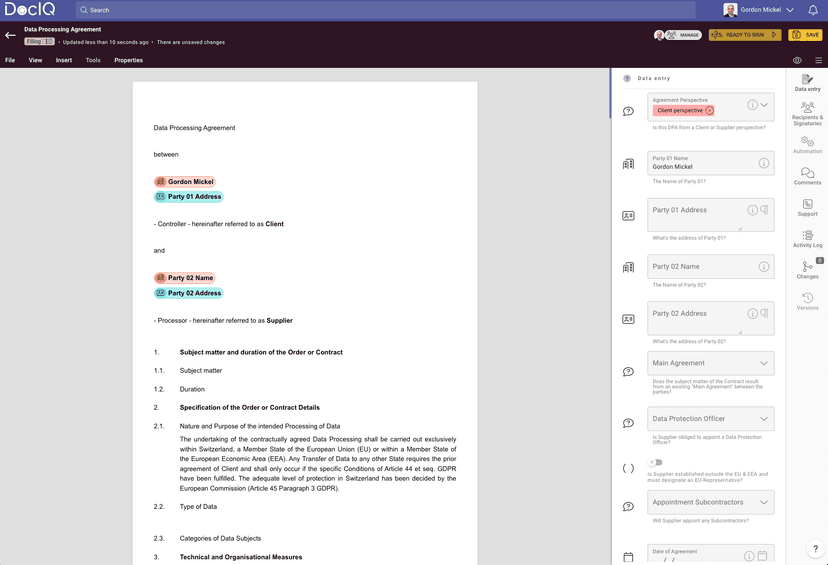Open Recipients & Signatories panel

pyautogui.click(x=807, y=114)
